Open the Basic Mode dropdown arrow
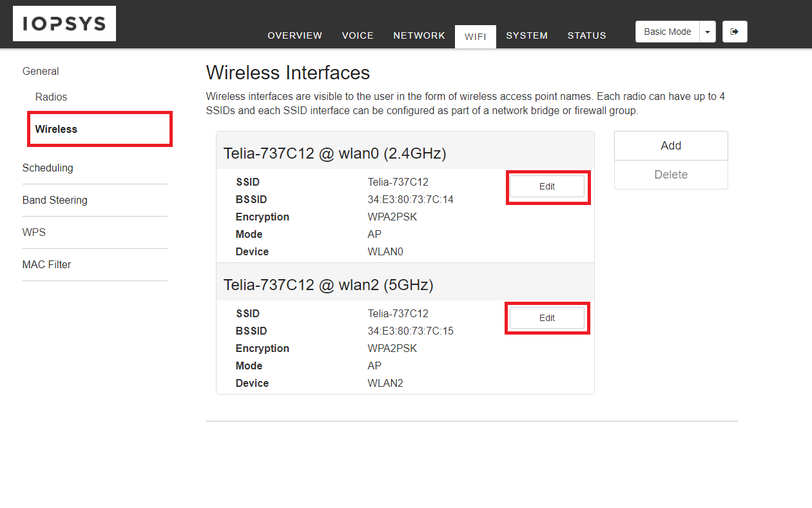Screen dimensions: 812x508 (708, 32)
